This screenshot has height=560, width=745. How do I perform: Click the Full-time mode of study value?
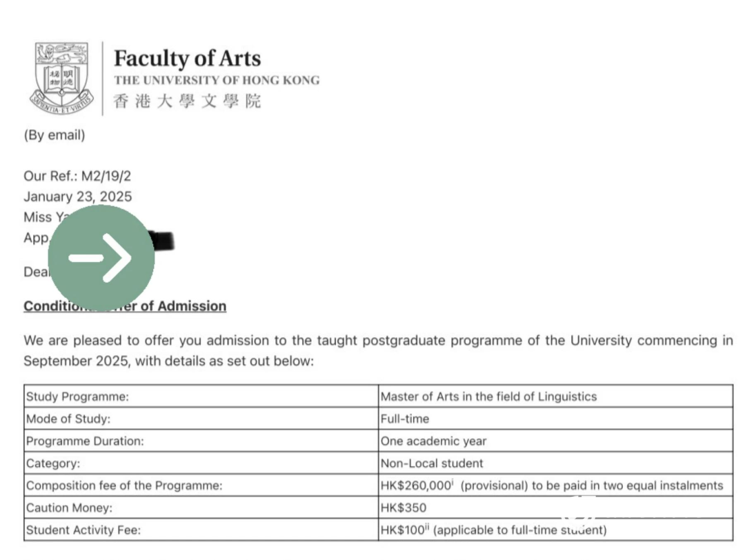coord(405,419)
